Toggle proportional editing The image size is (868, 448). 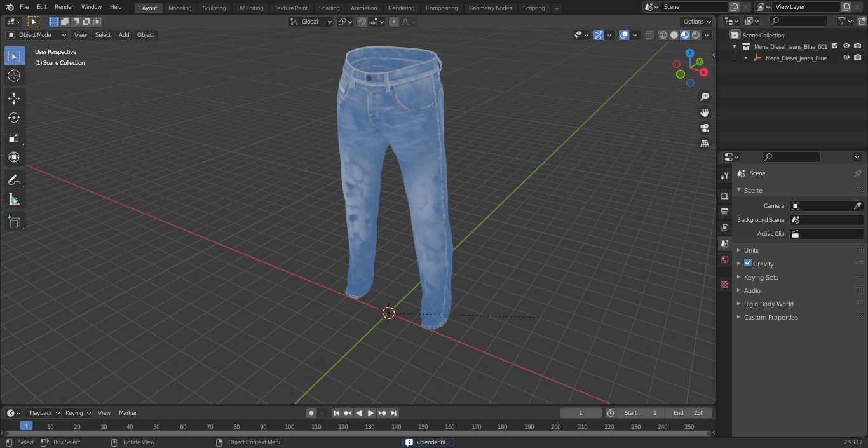coord(394,22)
